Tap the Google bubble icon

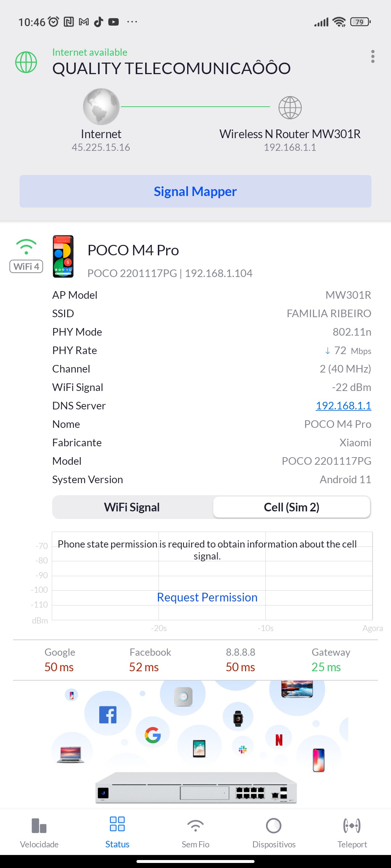click(153, 735)
